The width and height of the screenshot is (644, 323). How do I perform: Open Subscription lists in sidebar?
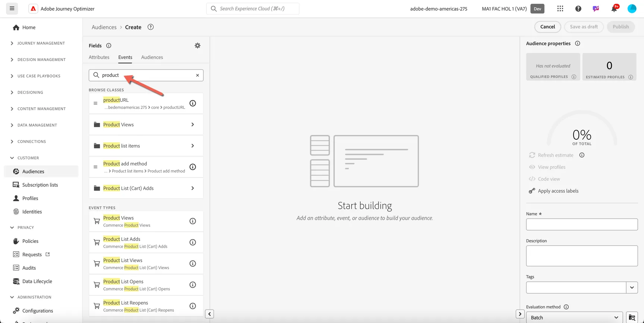(x=40, y=185)
